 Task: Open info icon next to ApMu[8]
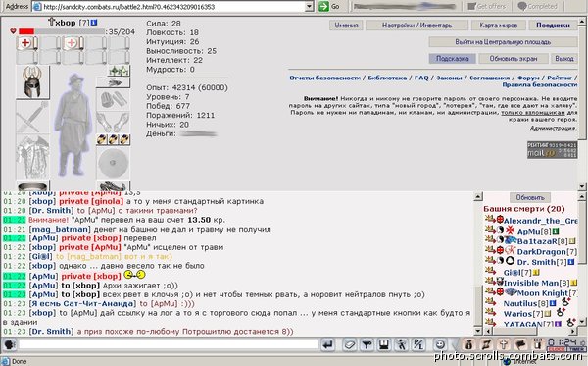(556, 231)
